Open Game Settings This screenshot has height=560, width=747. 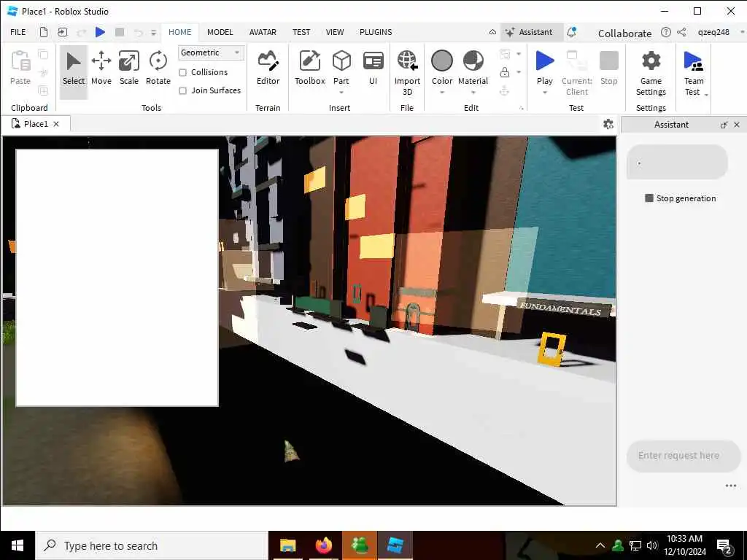(x=651, y=73)
